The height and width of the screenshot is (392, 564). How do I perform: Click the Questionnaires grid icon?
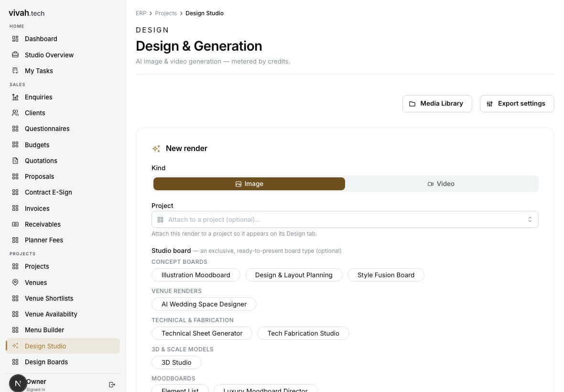click(x=15, y=129)
